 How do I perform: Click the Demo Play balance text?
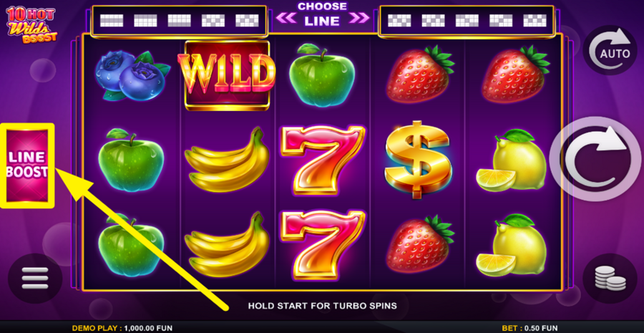tap(122, 328)
